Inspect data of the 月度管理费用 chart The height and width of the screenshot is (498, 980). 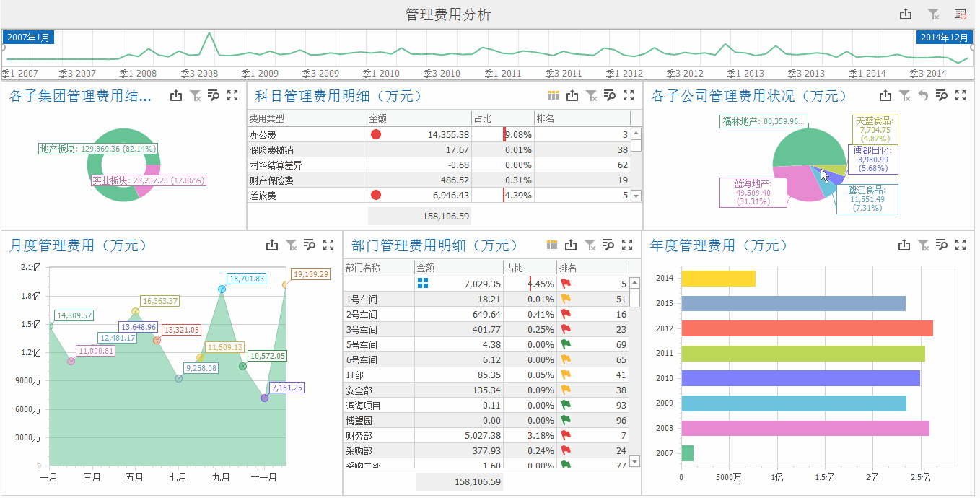[x=310, y=245]
